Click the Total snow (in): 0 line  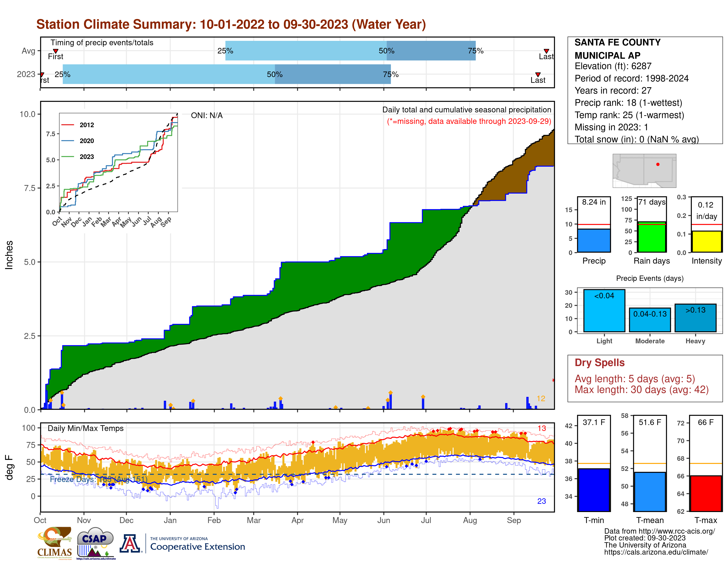(636, 139)
